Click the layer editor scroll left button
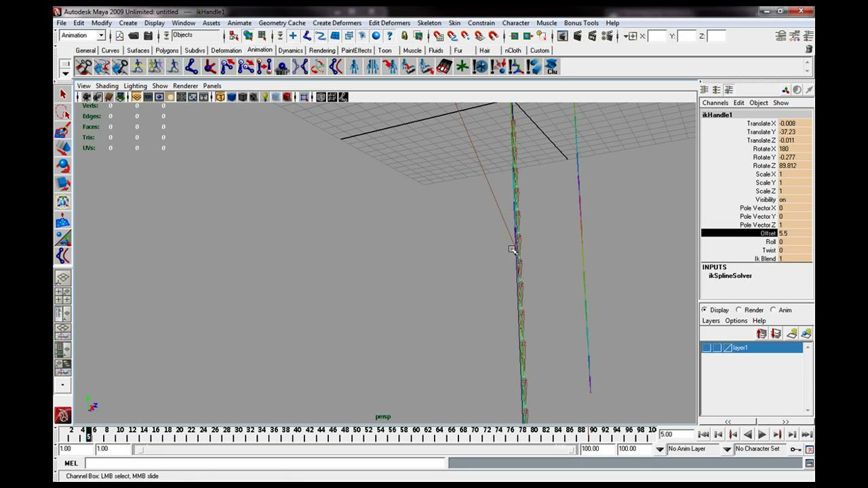Viewport: 868px width, 488px height. pyautogui.click(x=728, y=422)
